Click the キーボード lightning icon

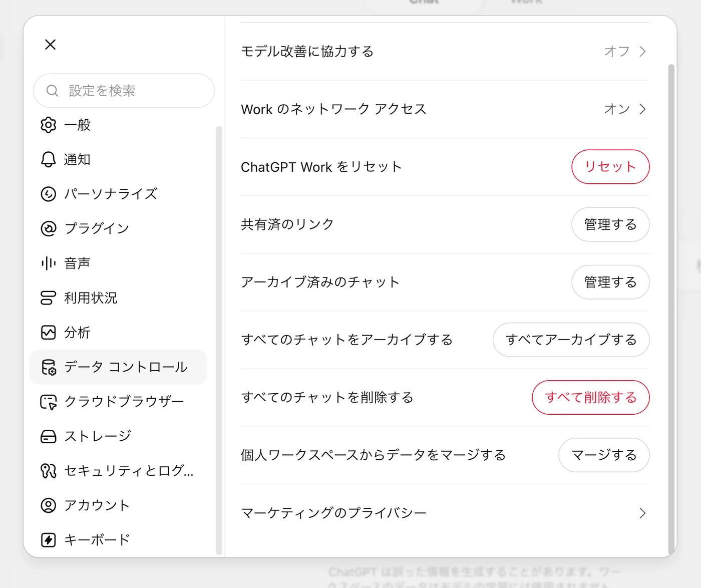click(48, 540)
